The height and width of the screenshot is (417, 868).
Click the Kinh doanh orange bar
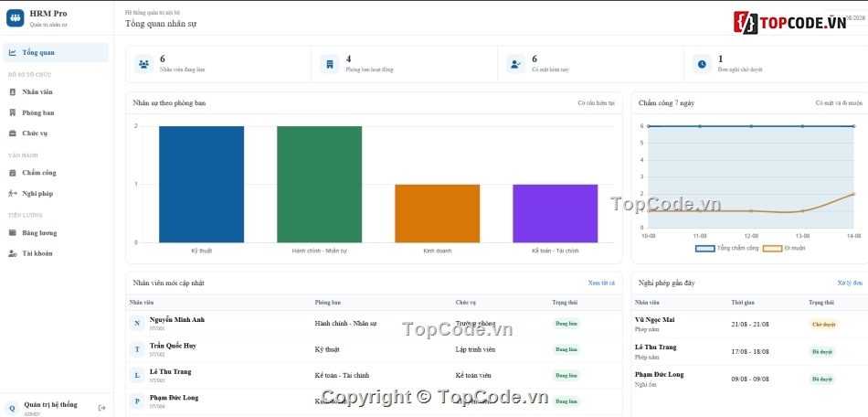coord(438,213)
